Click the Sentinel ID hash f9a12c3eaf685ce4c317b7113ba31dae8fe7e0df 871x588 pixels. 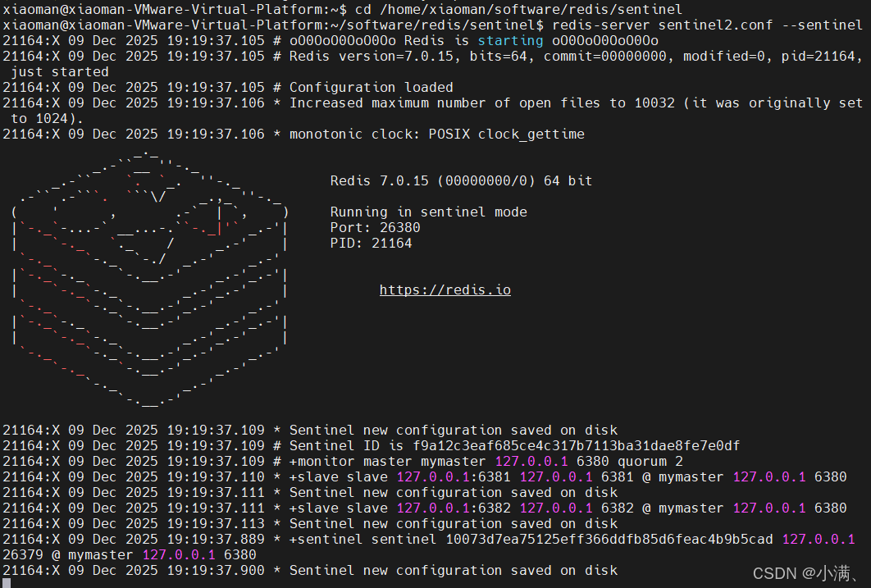click(576, 446)
